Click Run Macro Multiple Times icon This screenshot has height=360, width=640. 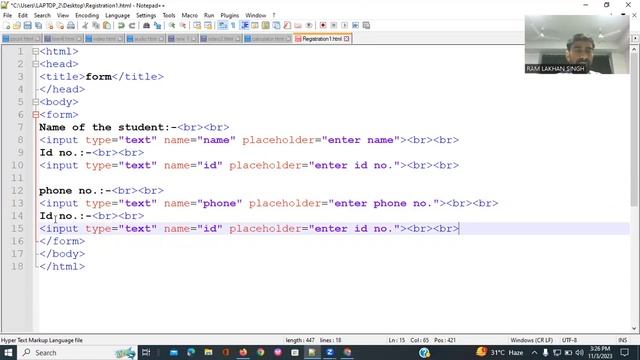pyautogui.click(x=356, y=25)
